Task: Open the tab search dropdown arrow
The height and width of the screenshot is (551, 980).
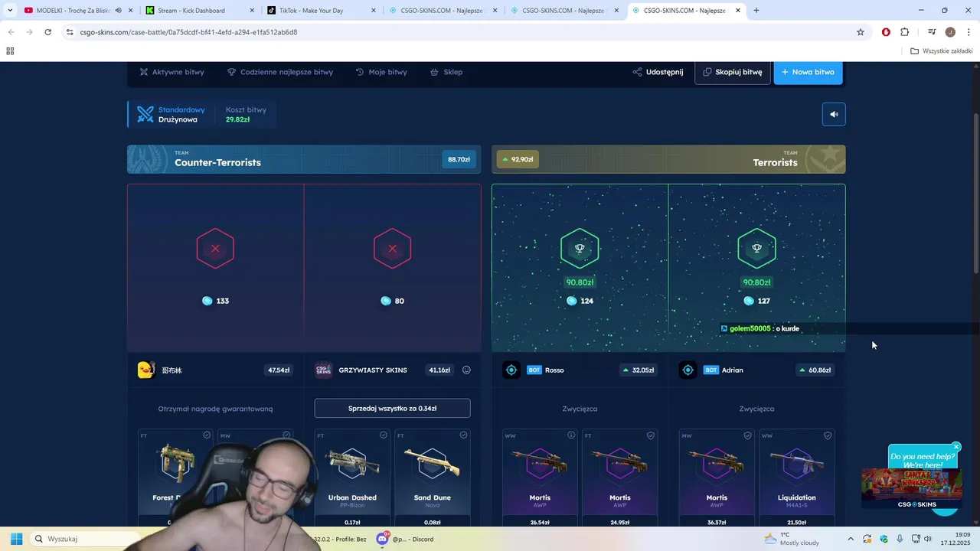Action: point(10,11)
